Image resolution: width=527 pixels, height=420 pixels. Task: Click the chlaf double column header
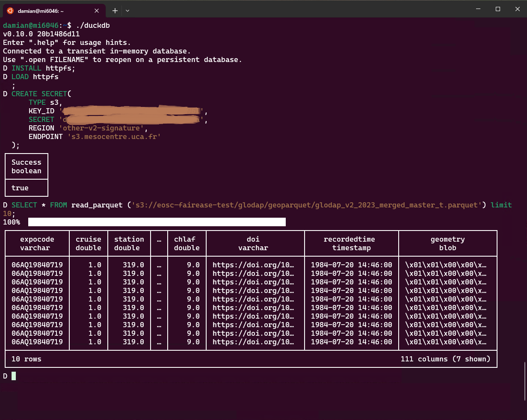[x=187, y=243]
